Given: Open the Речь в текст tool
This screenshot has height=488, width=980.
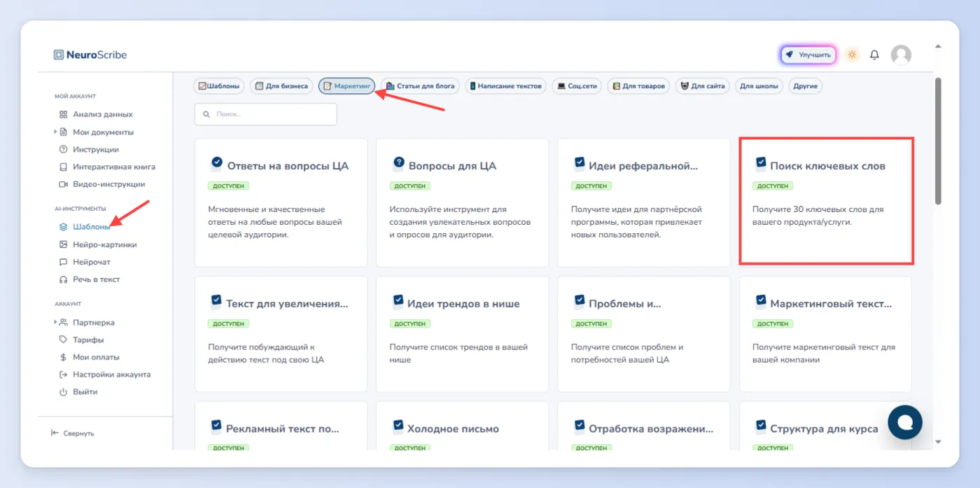Looking at the screenshot, I should coord(90,279).
